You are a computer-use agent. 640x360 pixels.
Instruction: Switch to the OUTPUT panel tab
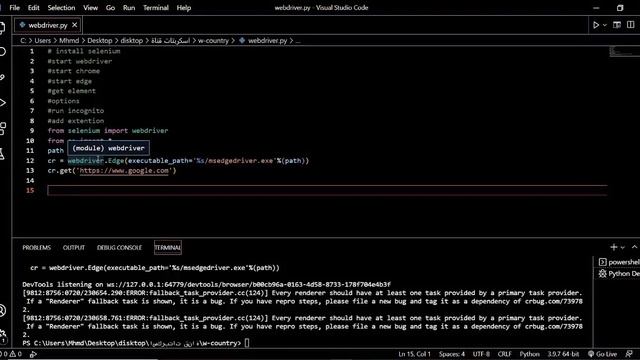coord(74,248)
